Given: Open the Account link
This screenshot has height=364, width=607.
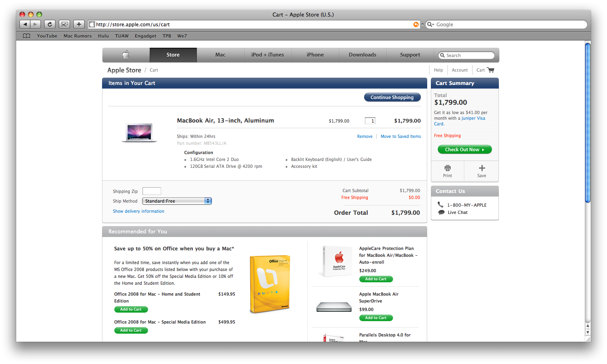Looking at the screenshot, I should (460, 70).
